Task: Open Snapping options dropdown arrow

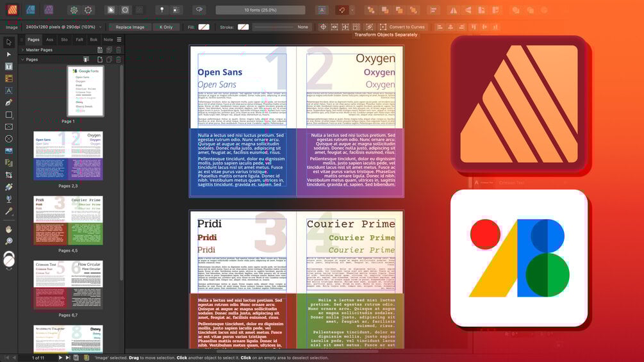Action: coord(352,10)
